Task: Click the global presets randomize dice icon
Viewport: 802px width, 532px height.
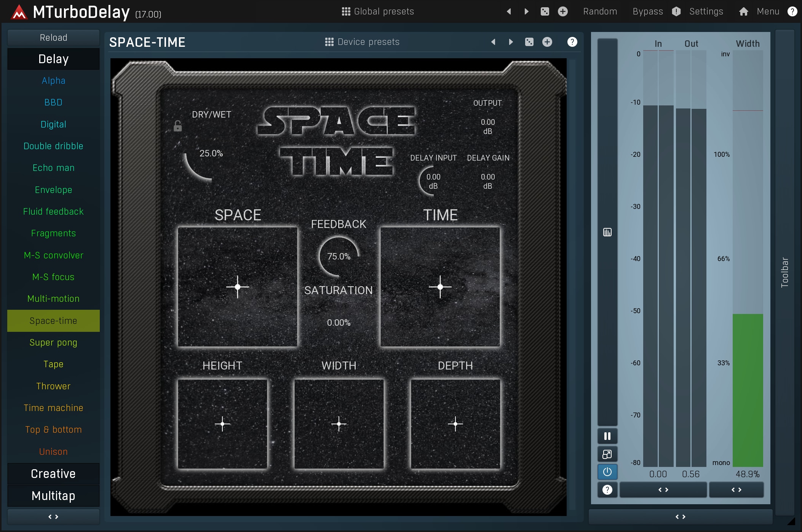Action: click(545, 11)
